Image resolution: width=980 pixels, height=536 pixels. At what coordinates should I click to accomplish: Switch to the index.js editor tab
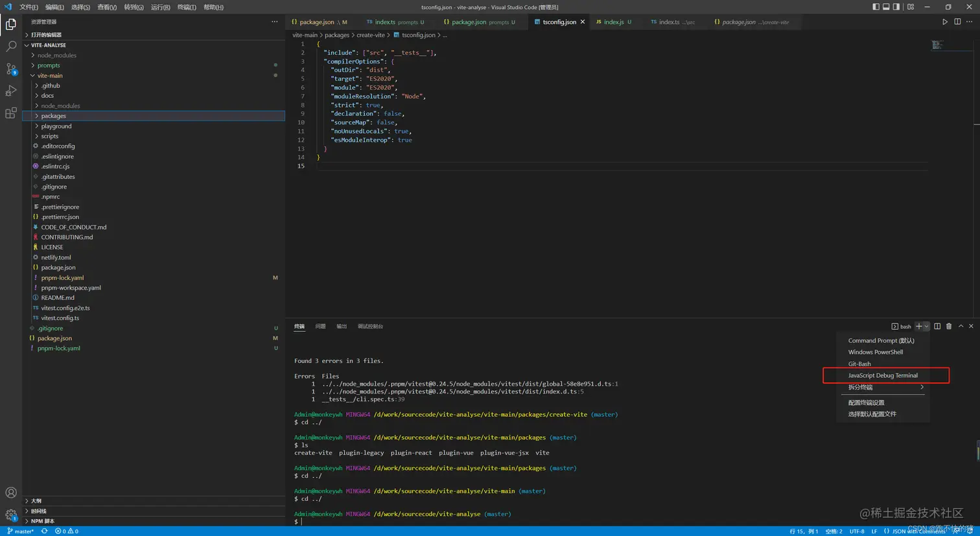click(x=613, y=22)
